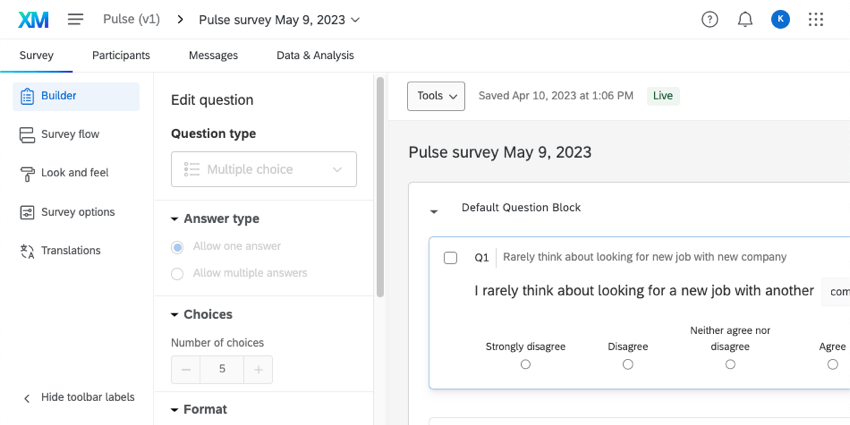The width and height of the screenshot is (850, 425).
Task: Open the Help question mark icon
Action: click(x=710, y=19)
